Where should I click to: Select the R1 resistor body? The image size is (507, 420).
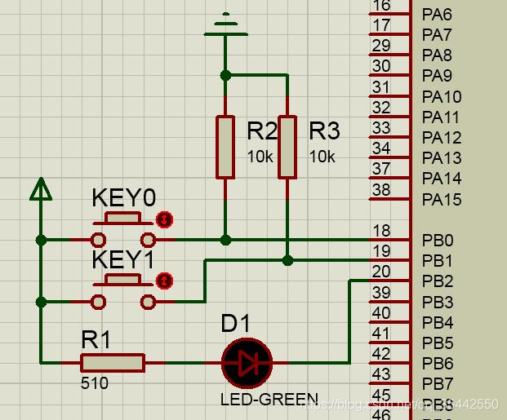(x=113, y=363)
